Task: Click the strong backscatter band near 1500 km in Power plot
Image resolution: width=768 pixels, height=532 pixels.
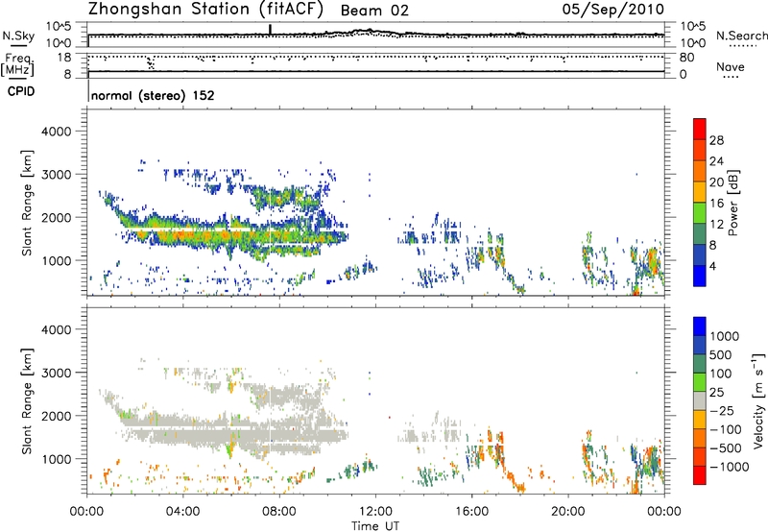Action: point(235,236)
